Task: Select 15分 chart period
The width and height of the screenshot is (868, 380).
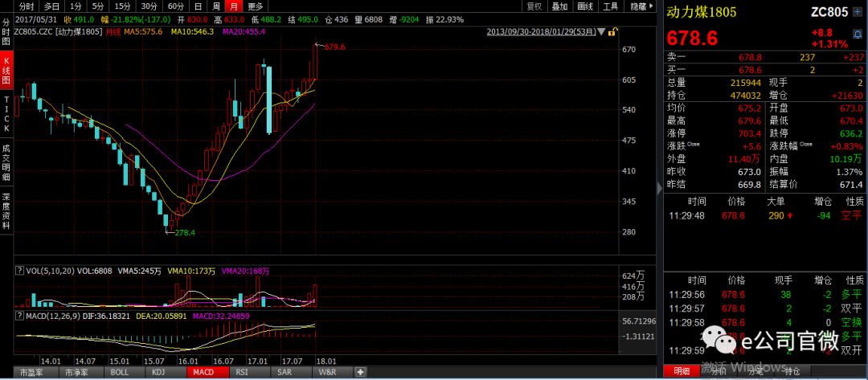Action: coord(122,6)
